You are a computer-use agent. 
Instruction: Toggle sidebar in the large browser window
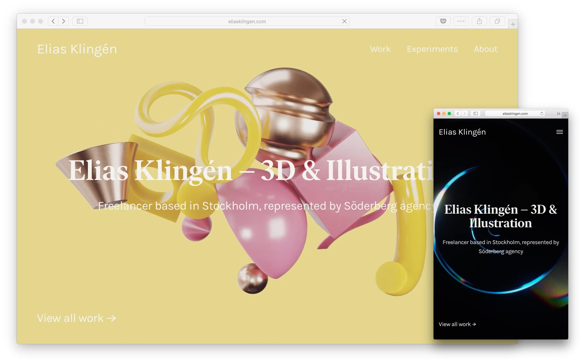80,21
